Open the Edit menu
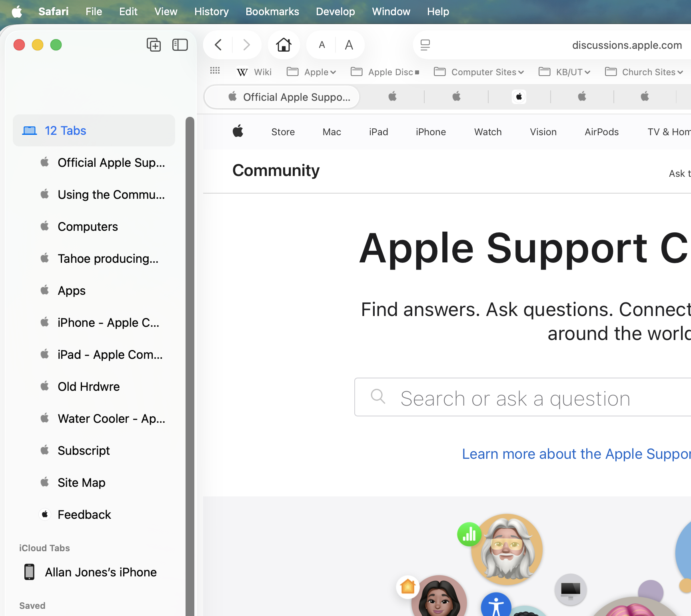Viewport: 691px width, 616px height. (x=128, y=12)
